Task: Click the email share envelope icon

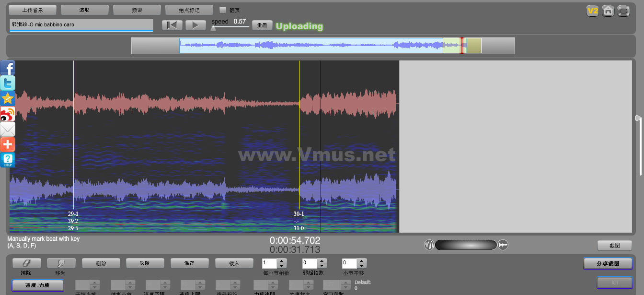Action: (8, 130)
